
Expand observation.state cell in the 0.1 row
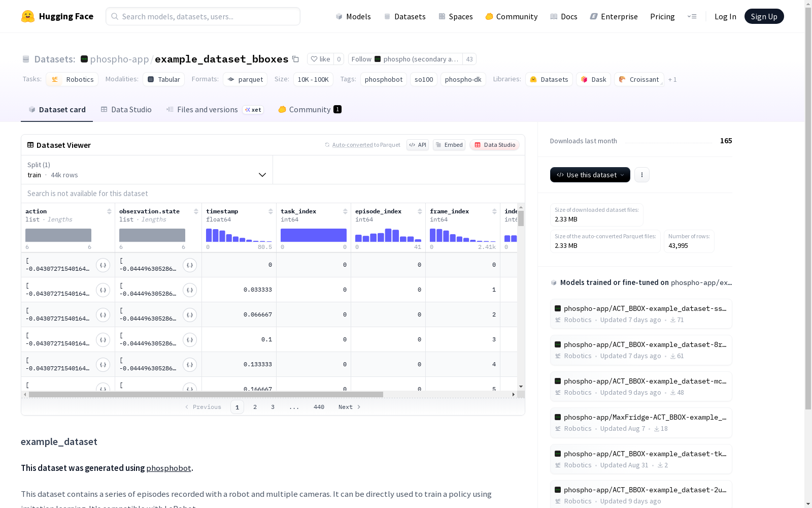(x=190, y=340)
